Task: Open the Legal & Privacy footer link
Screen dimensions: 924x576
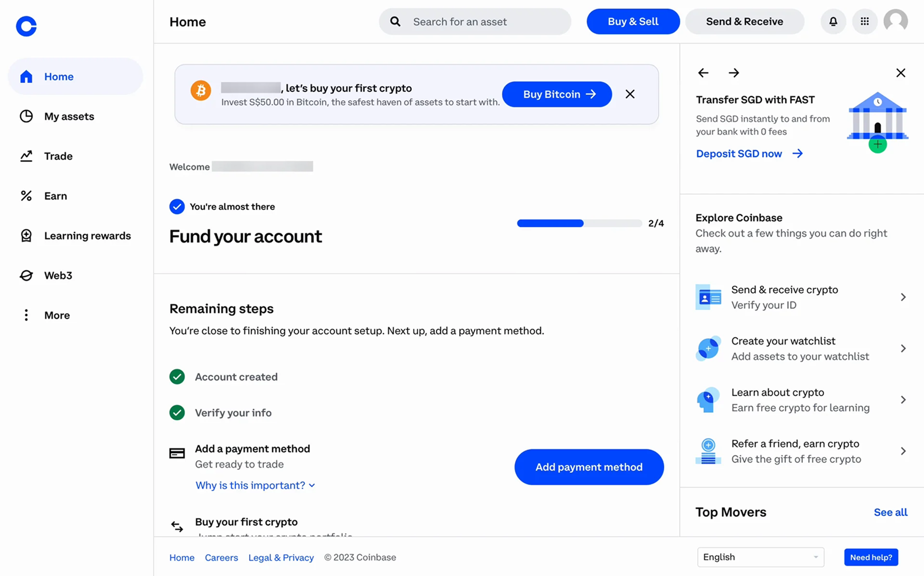Action: [x=281, y=557]
